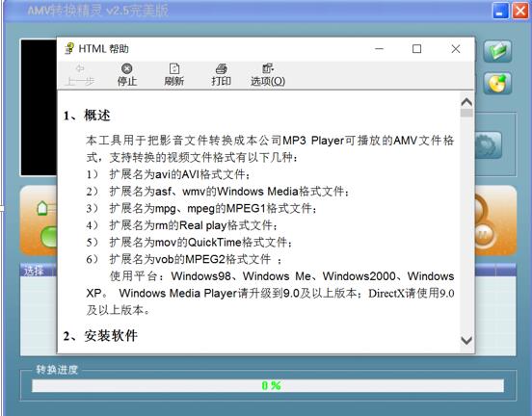Click the line 扩展名为mov的QuickTime格式文件
The height and width of the screenshot is (416, 532).
(189, 242)
